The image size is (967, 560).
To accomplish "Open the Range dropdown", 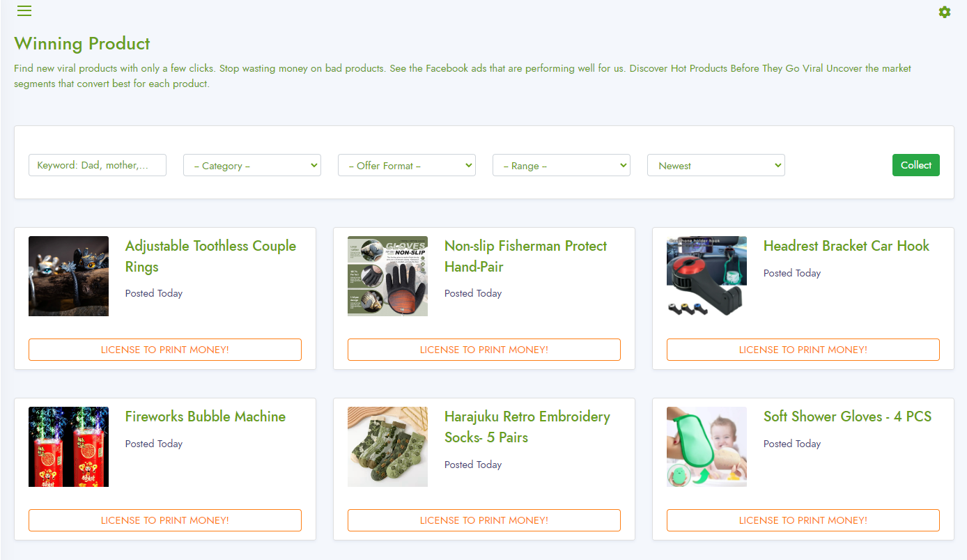I will [x=562, y=165].
